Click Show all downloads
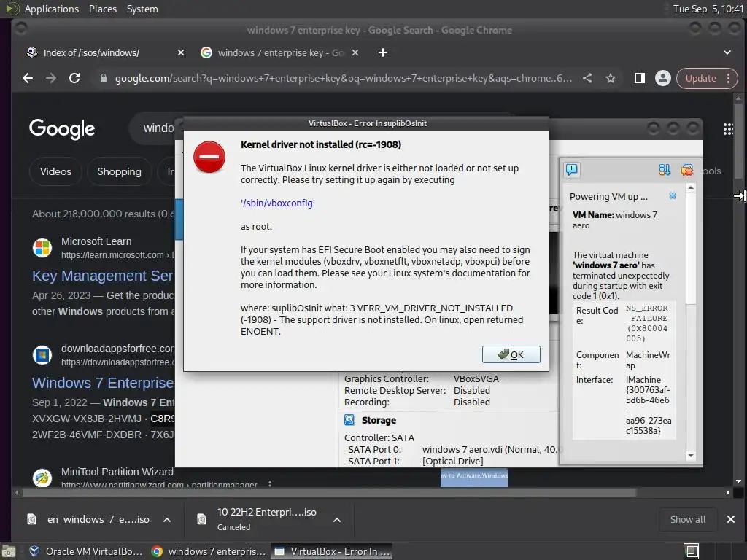Screen dimensions: 747x560 click(x=687, y=519)
